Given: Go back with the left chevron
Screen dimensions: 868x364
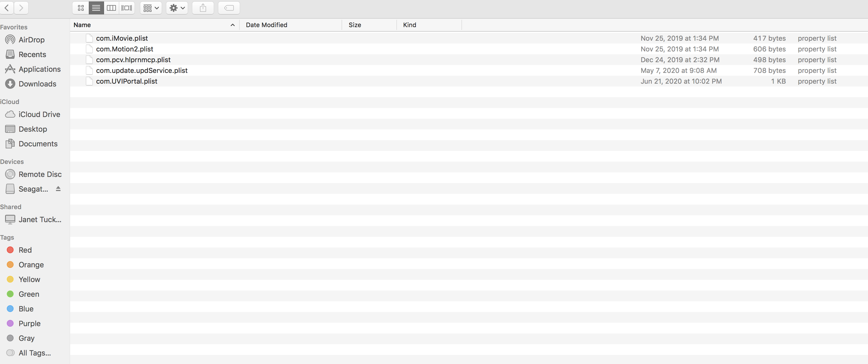Looking at the screenshot, I should tap(7, 8).
